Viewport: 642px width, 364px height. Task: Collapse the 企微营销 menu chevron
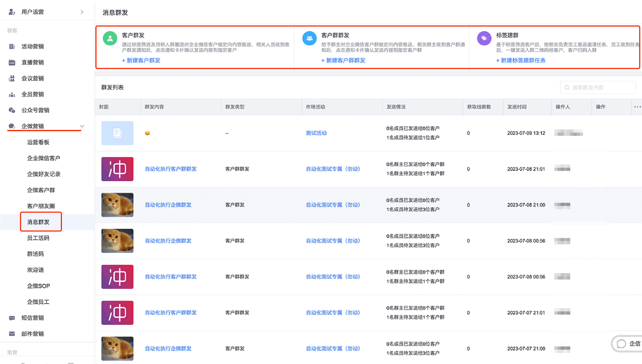[x=82, y=126]
